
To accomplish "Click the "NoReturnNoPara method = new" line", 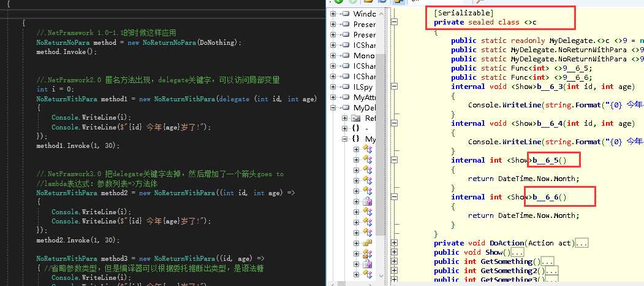I will tap(139, 42).
